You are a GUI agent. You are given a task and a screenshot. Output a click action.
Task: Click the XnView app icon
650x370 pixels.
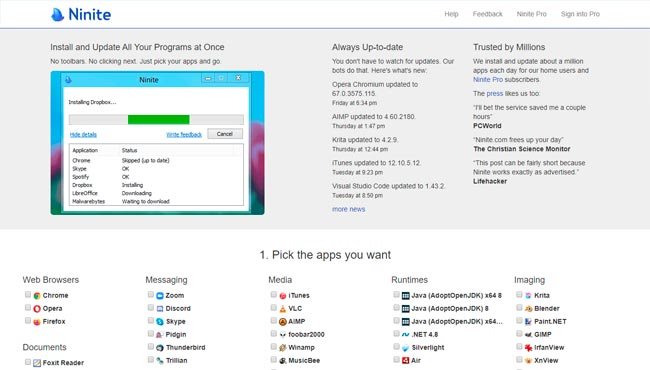click(x=529, y=360)
